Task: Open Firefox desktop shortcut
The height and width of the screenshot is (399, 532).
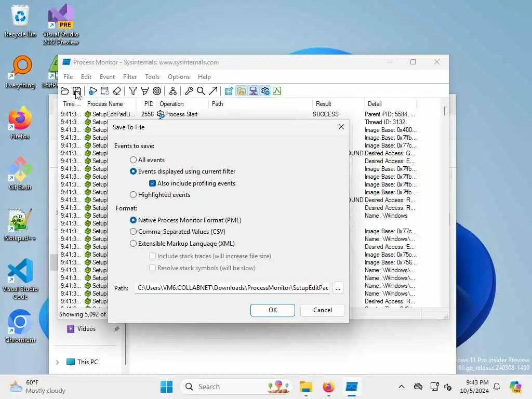Action: [20, 123]
